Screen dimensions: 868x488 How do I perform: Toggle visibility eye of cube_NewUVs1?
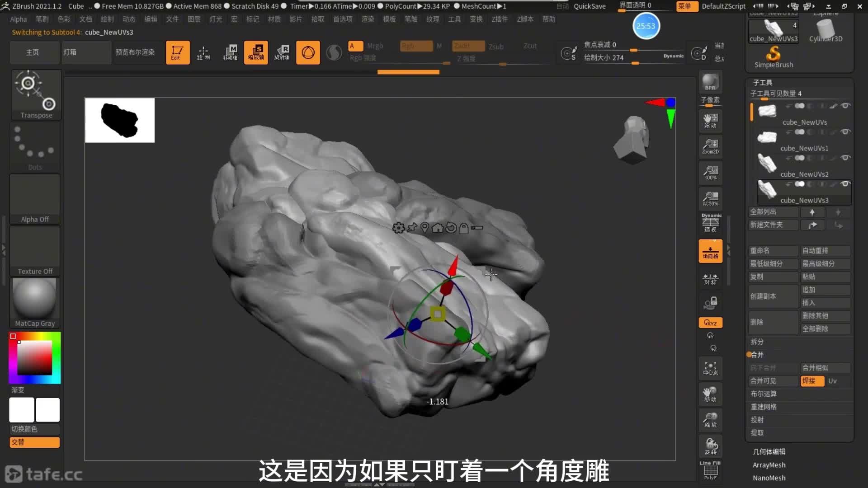point(845,132)
